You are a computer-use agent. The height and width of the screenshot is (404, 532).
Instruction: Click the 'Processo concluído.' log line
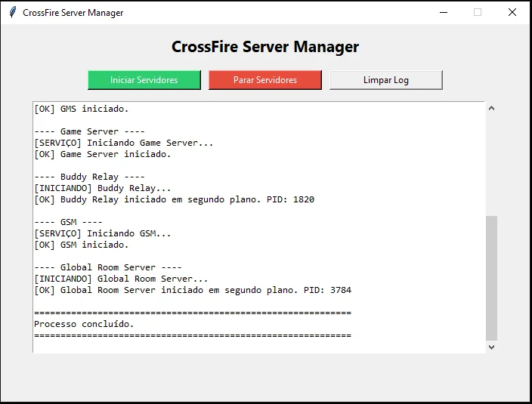(x=84, y=324)
